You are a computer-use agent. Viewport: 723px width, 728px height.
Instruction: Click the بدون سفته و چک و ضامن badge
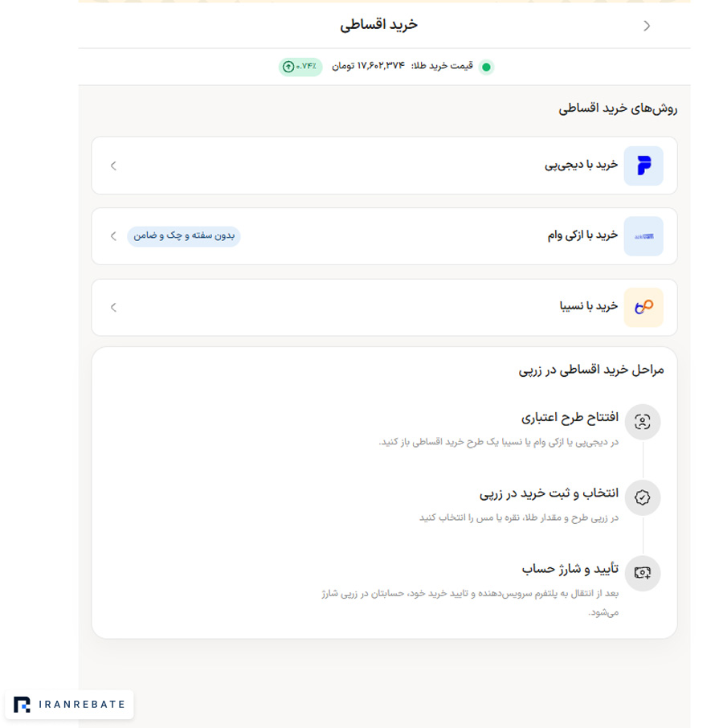tap(184, 236)
